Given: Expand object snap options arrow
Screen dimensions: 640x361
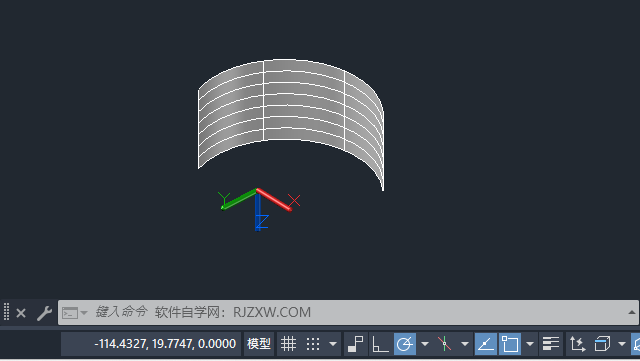Looking at the screenshot, I should click(530, 344).
